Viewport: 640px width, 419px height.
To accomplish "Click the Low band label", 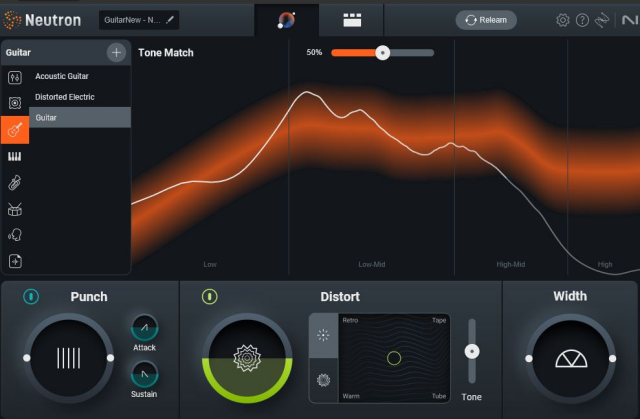I will point(210,264).
